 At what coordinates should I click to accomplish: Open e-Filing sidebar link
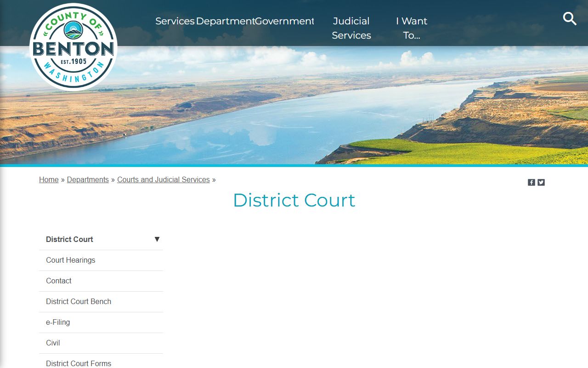click(101, 322)
